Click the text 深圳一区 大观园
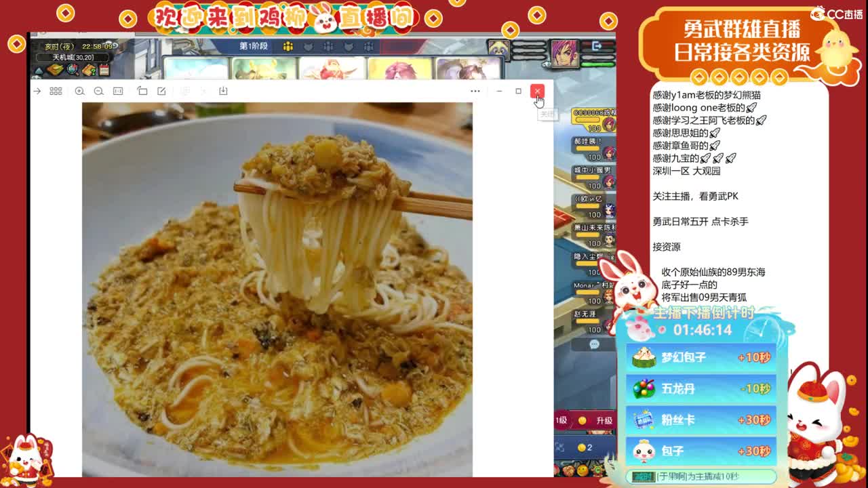The image size is (868, 488). click(686, 171)
